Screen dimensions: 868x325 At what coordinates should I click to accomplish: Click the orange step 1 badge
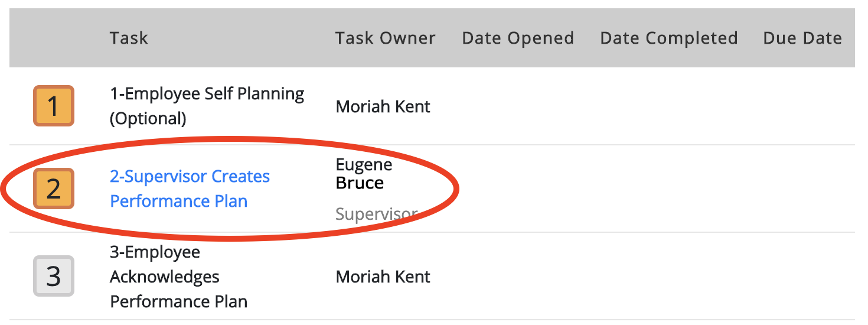pos(54,106)
